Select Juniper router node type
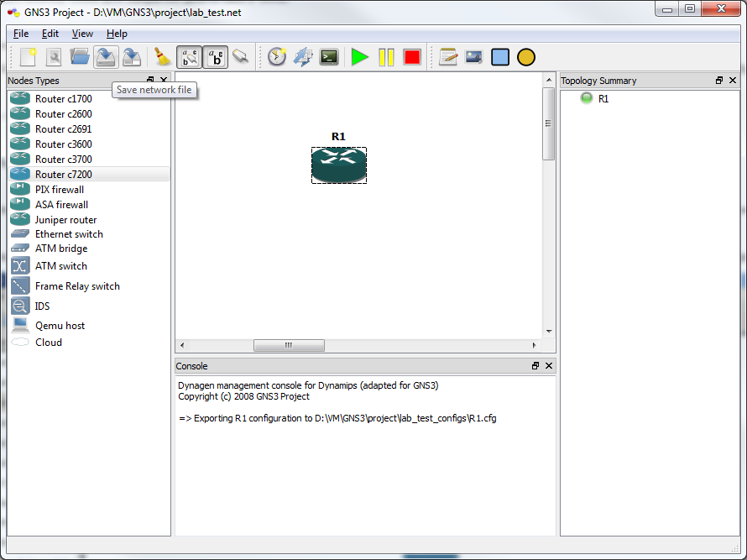This screenshot has height=560, width=747. coord(89,220)
